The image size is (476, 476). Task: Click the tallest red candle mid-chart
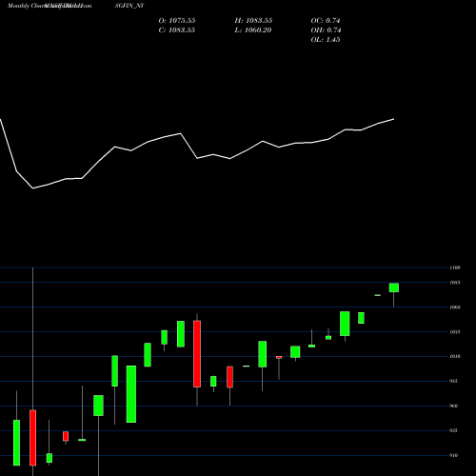click(197, 354)
